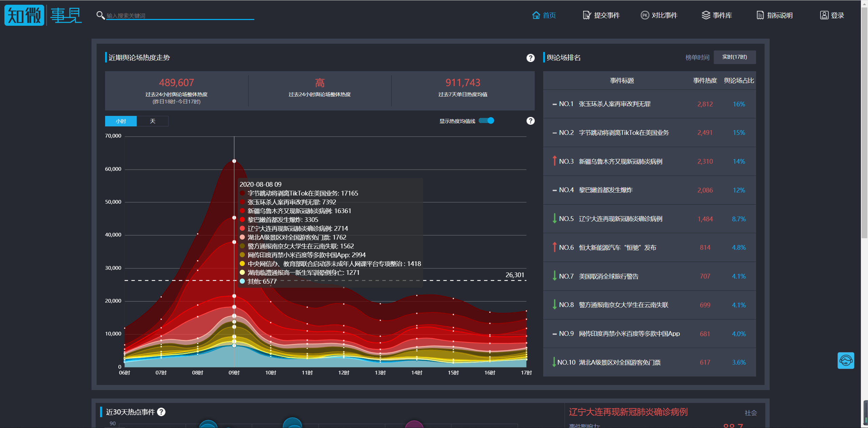The width and height of the screenshot is (868, 428).
Task: Click help icon next to 近30天热点事件
Action: pyautogui.click(x=161, y=412)
